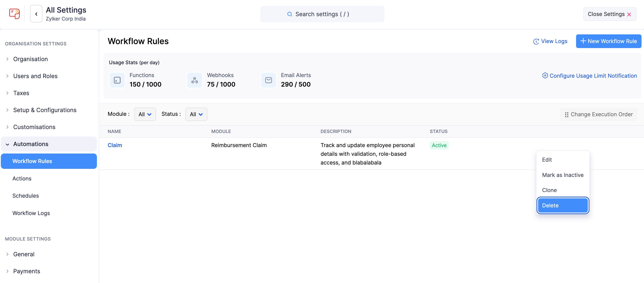Viewport: 644px width, 283px height.
Task: Click Change Execution Order button
Action: [598, 115]
